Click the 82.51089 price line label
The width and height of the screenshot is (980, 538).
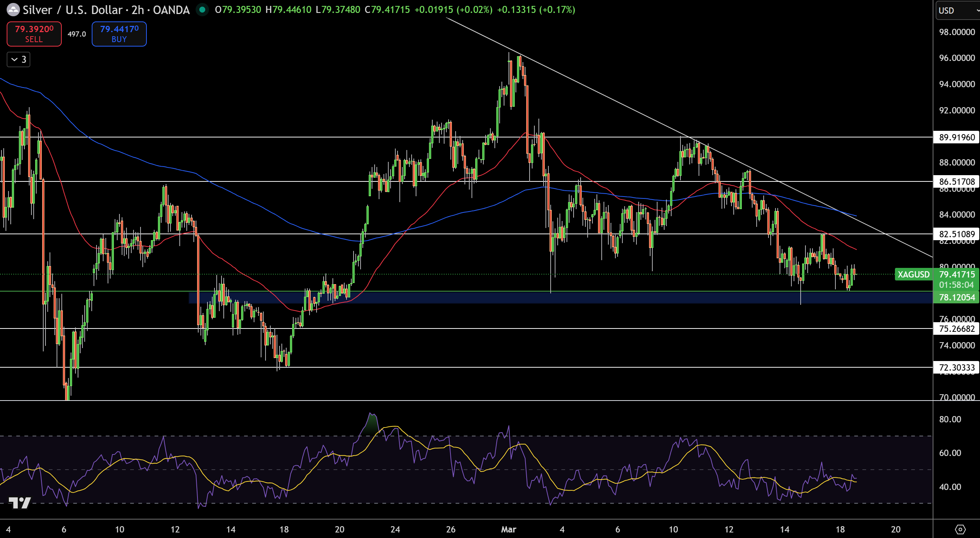(956, 234)
